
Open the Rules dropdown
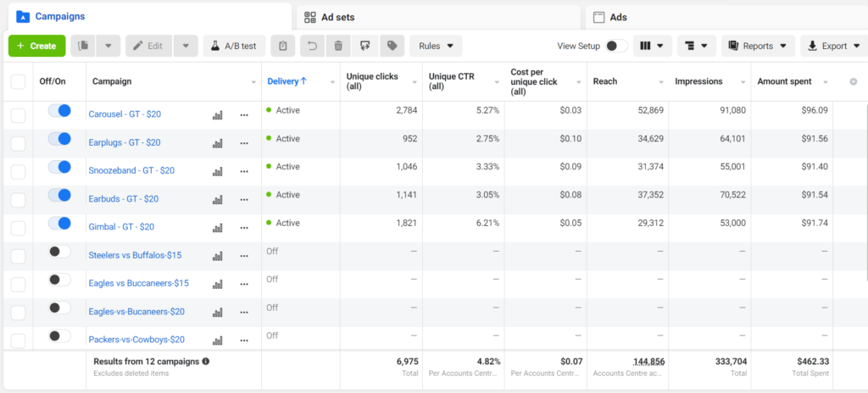[436, 46]
